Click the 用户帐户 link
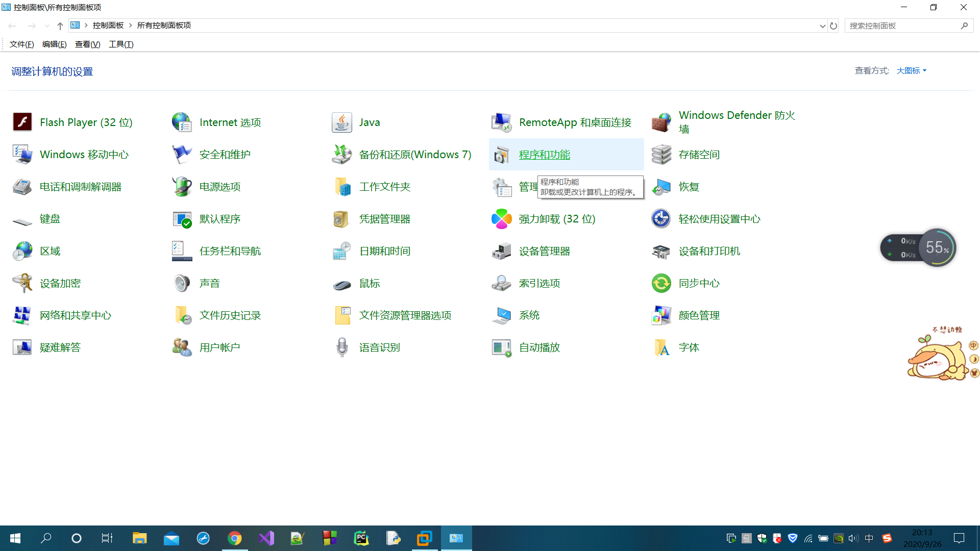980x551 pixels. 219,347
